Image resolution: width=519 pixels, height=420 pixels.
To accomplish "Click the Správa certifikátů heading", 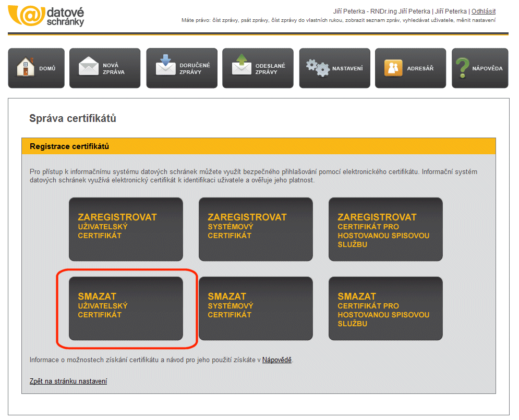I will 73,118.
